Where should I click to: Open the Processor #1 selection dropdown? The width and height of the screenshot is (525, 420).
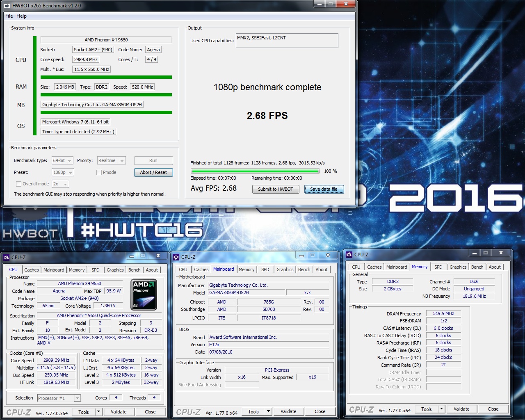(x=59, y=398)
